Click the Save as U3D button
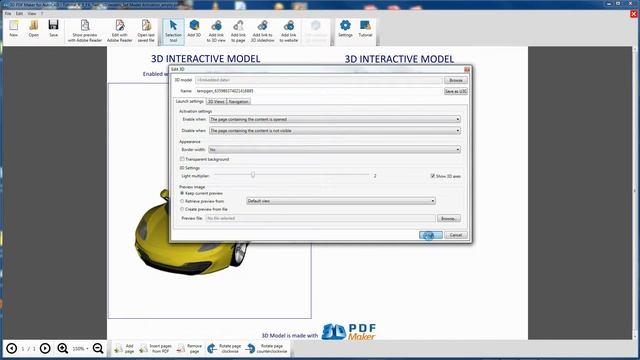Screen dimensions: 640x360 456,91
